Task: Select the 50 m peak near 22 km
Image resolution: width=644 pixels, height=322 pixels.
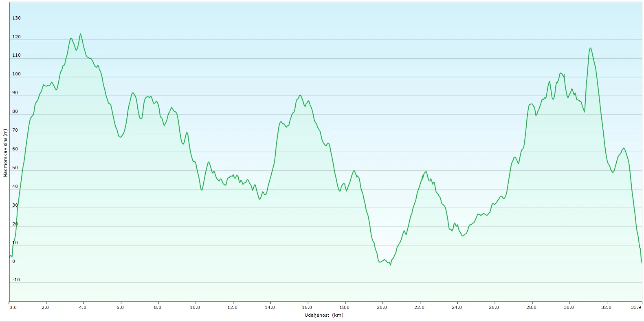Action: 426,172
